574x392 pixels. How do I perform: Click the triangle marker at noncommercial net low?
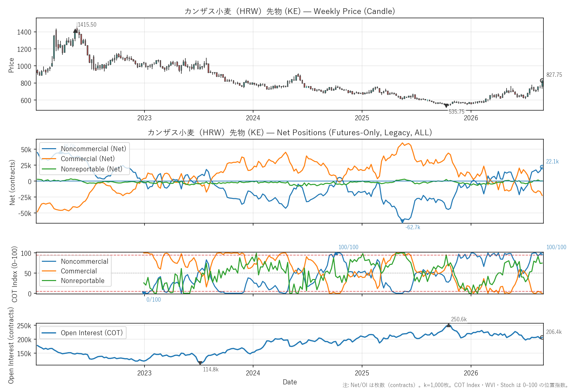(402, 221)
